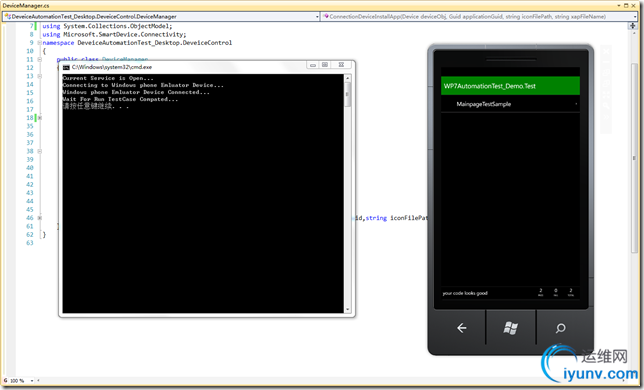644x390 pixels.
Task: Click 'Connecting to Windows phone Emluator Device...' line
Action: point(143,85)
